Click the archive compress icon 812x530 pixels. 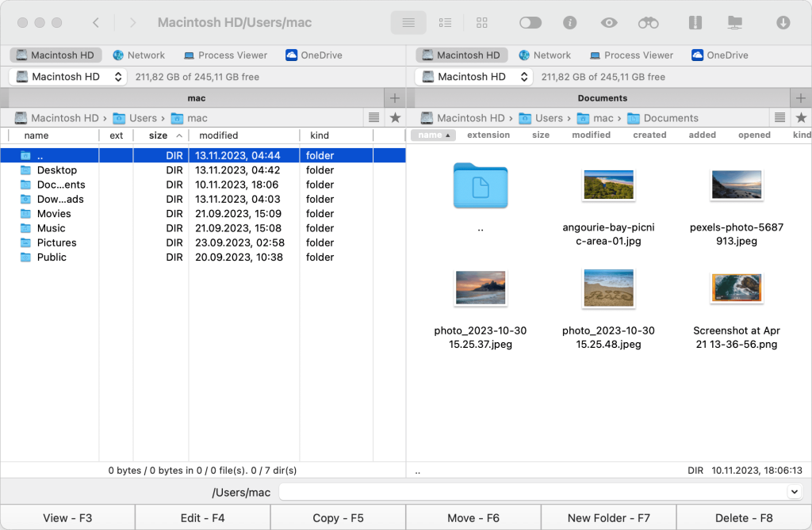click(x=695, y=23)
